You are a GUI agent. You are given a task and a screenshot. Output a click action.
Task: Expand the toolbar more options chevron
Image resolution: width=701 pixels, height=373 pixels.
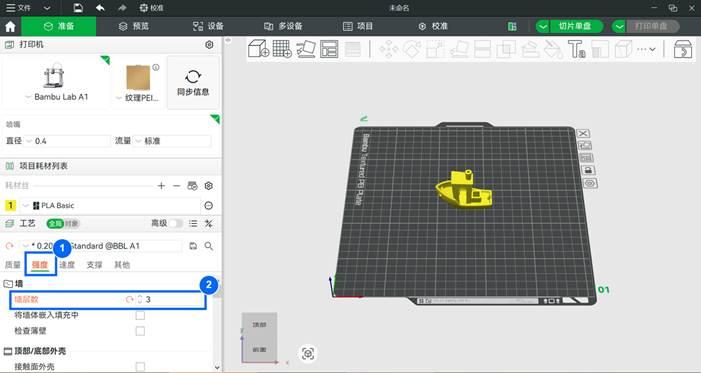tap(653, 49)
